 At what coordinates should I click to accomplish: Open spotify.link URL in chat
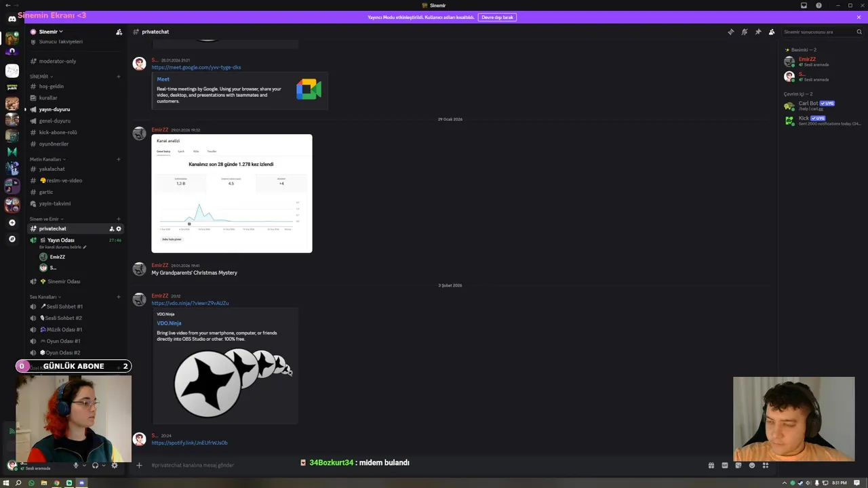(x=189, y=443)
